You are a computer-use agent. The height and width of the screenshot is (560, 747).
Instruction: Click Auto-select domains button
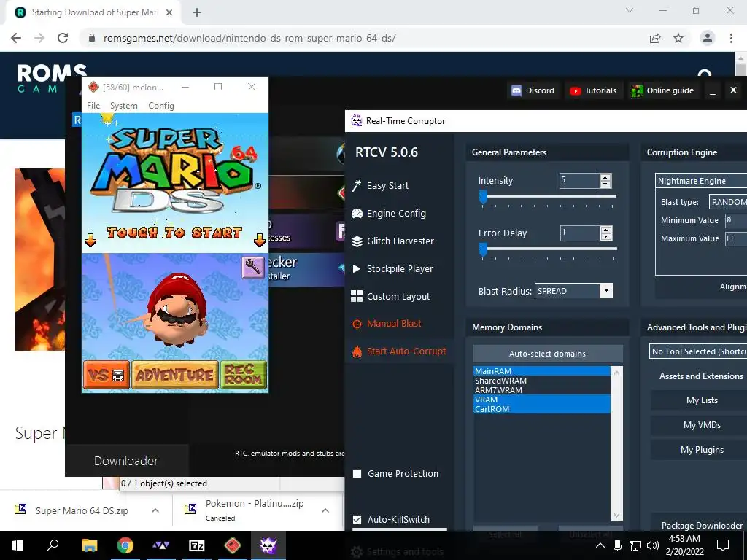[x=548, y=354]
